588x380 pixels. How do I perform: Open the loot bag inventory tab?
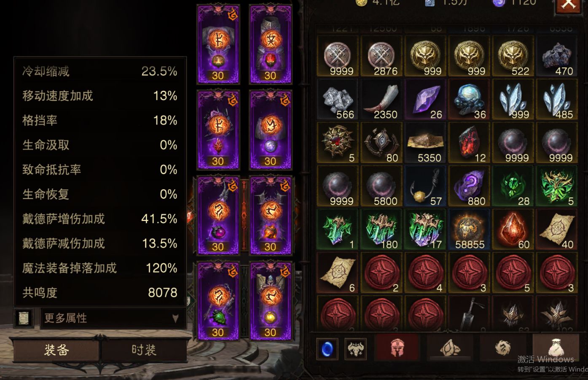pyautogui.click(x=555, y=348)
